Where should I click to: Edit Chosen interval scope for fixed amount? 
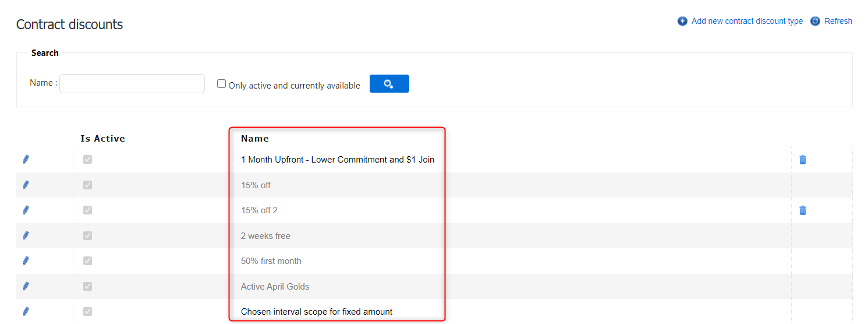(26, 312)
